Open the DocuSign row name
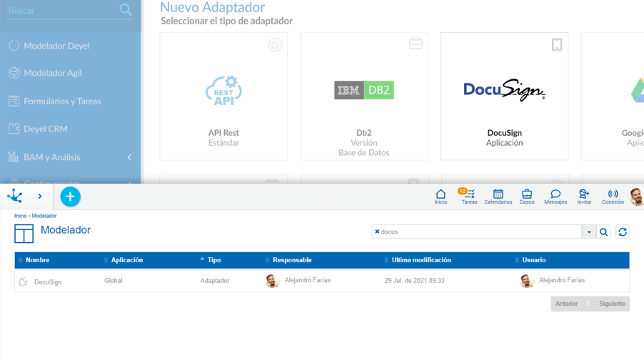The height and width of the screenshot is (363, 644). pos(48,282)
